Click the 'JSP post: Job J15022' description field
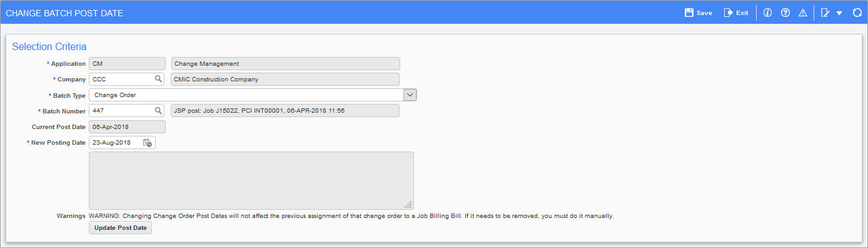Image resolution: width=868 pixels, height=248 pixels. 286,111
